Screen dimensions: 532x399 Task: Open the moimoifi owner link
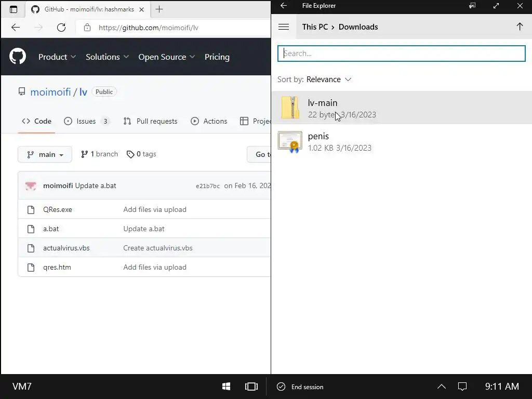click(x=50, y=92)
